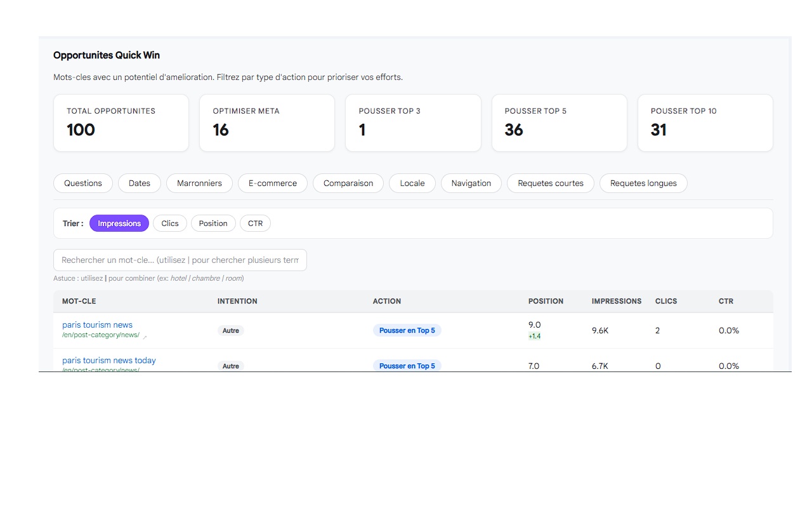Sort results by CTR
The image size is (812, 508).
coord(255,223)
